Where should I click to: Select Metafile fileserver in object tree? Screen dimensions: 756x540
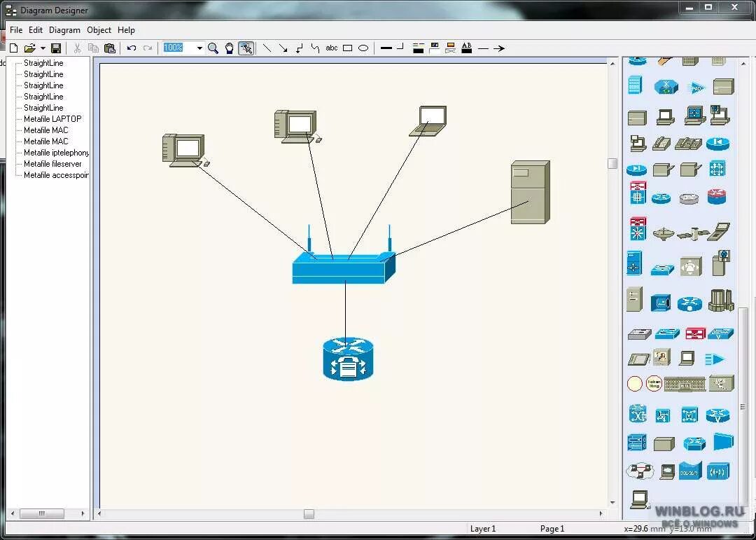[x=52, y=164]
